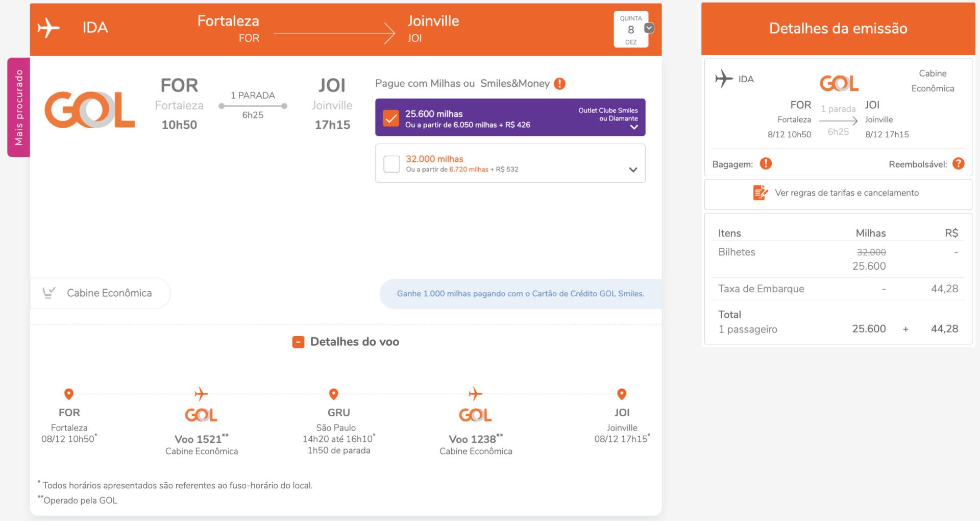Click the plane icon above Voo 1521

tap(201, 394)
